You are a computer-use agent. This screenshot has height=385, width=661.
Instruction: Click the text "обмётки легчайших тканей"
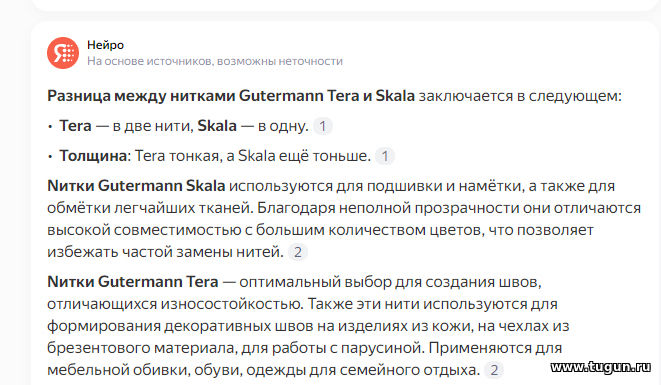150,208
